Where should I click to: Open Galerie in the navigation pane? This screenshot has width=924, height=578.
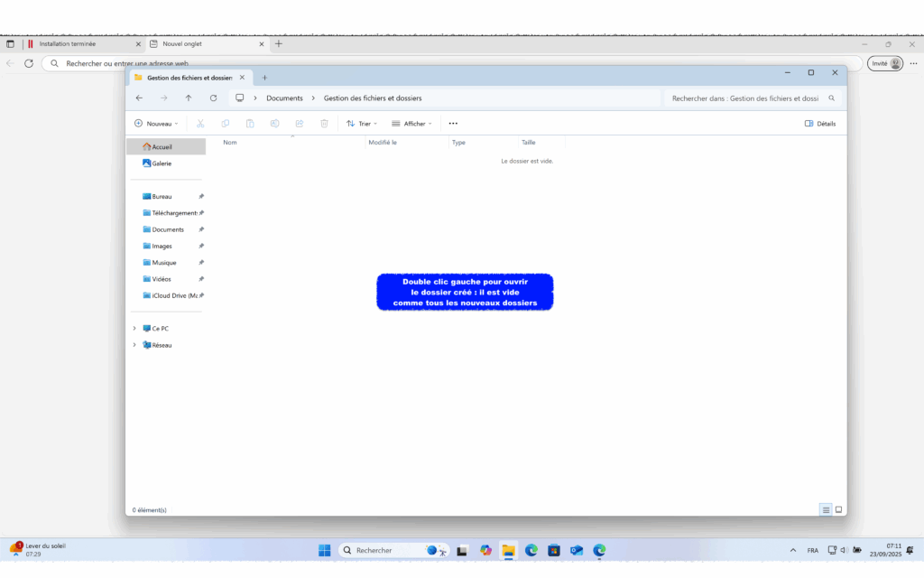(161, 163)
